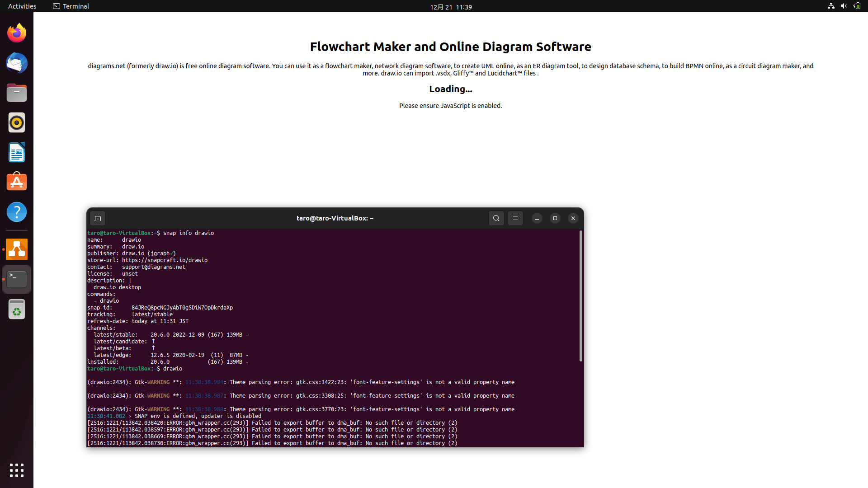Open the clock date menu in the top bar
The height and width of the screenshot is (488, 868).
click(x=450, y=7)
